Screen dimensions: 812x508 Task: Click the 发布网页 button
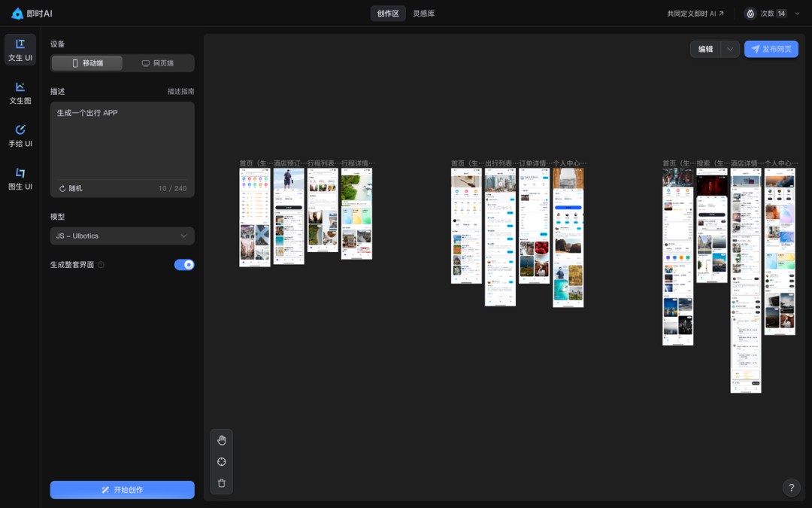click(771, 49)
